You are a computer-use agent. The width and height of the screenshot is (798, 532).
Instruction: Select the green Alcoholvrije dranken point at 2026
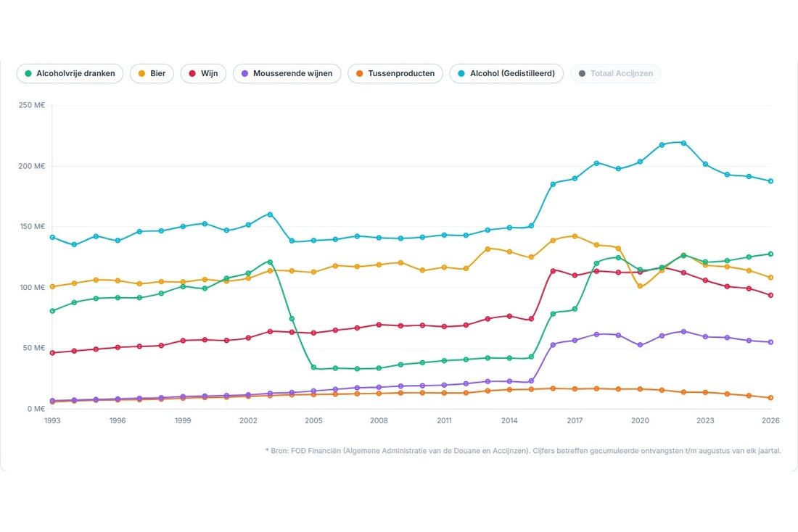point(770,254)
